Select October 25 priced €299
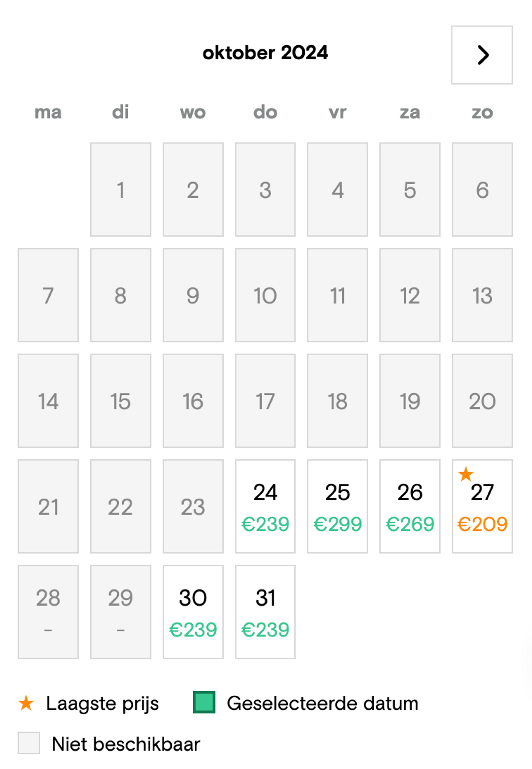This screenshot has height=769, width=532. [x=337, y=506]
